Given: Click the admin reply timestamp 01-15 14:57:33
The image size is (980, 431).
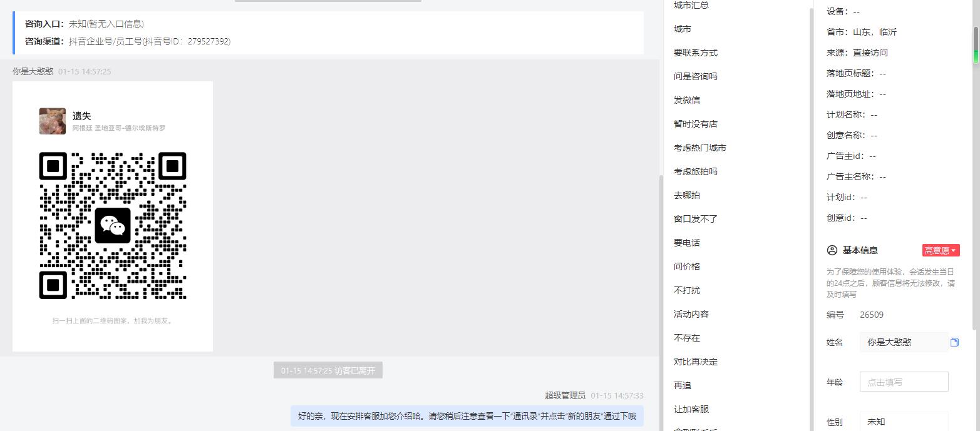Looking at the screenshot, I should point(617,395).
